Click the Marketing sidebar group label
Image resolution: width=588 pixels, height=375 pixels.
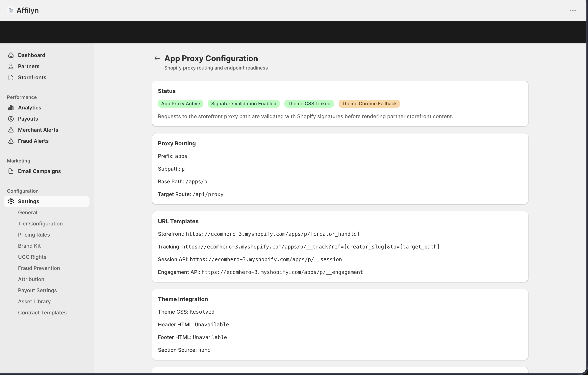click(19, 161)
